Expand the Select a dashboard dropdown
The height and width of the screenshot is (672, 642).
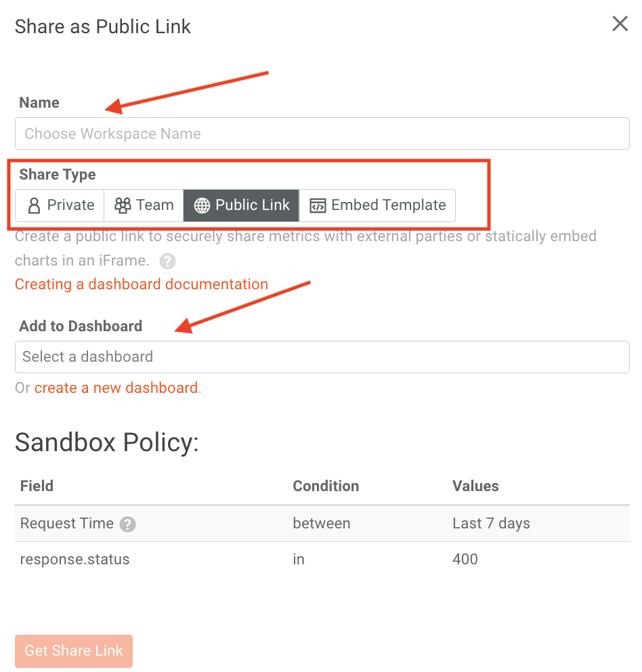click(322, 357)
